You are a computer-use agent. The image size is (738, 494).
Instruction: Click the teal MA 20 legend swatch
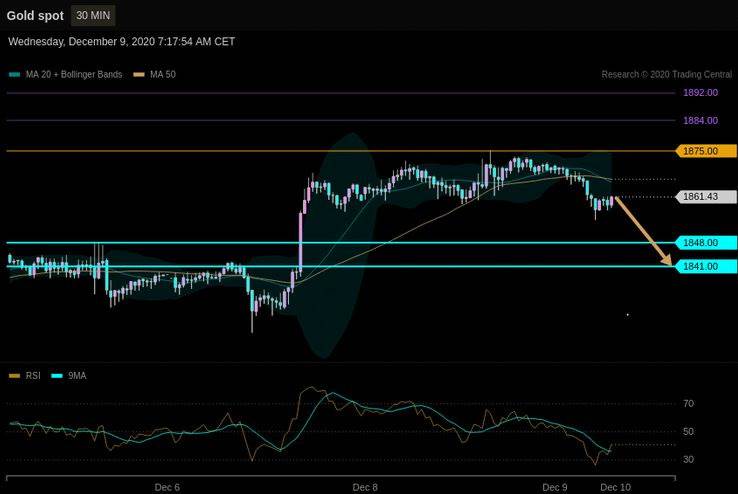coord(15,75)
